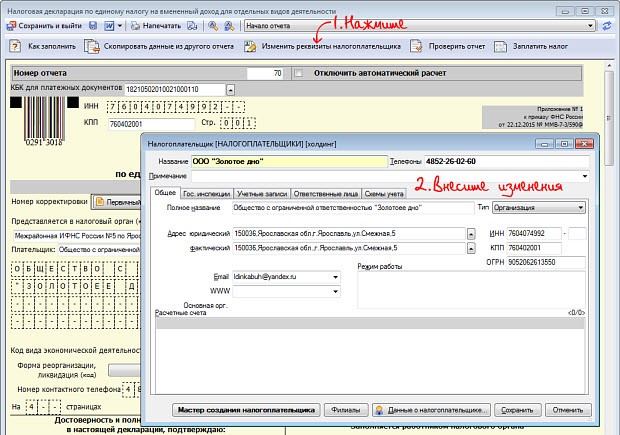620x435 pixels.
Task: Click the floppy disk save icon
Action: [x=93, y=26]
